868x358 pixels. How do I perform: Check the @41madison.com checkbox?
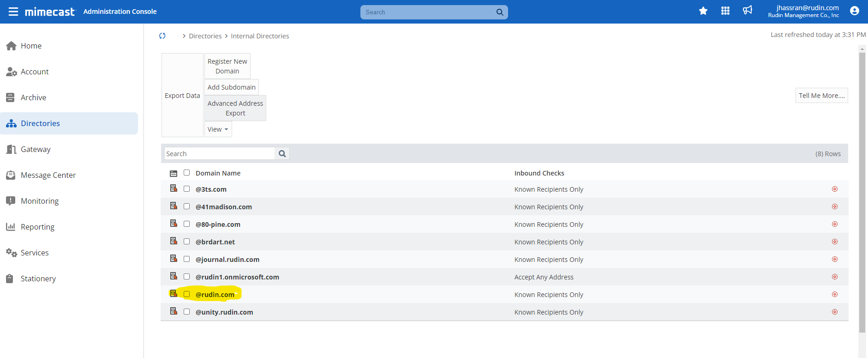pos(187,206)
